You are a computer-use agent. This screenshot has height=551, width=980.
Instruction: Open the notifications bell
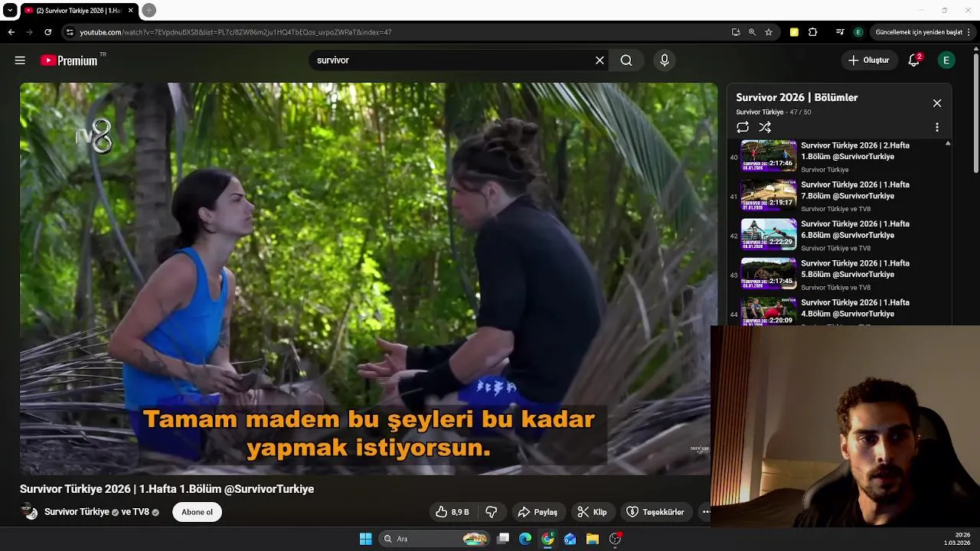pos(913,60)
